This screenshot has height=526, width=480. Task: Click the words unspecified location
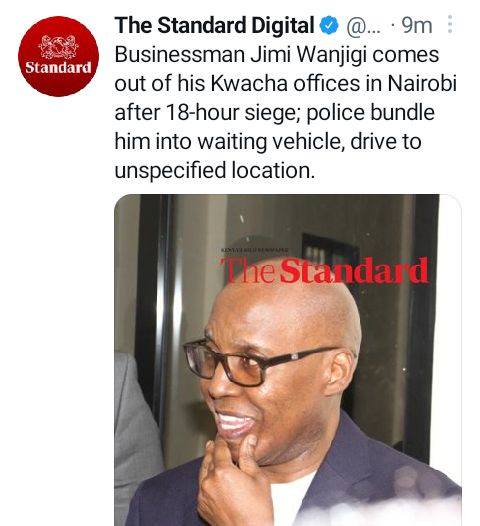(x=215, y=171)
